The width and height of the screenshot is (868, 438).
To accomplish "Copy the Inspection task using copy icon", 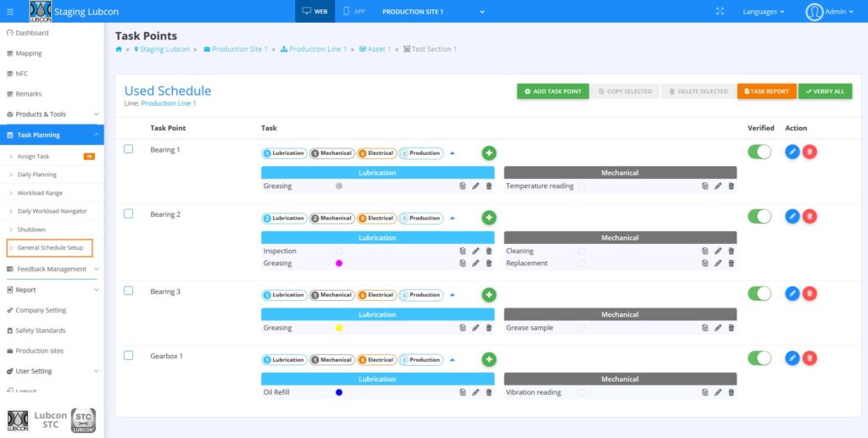I will click(462, 251).
